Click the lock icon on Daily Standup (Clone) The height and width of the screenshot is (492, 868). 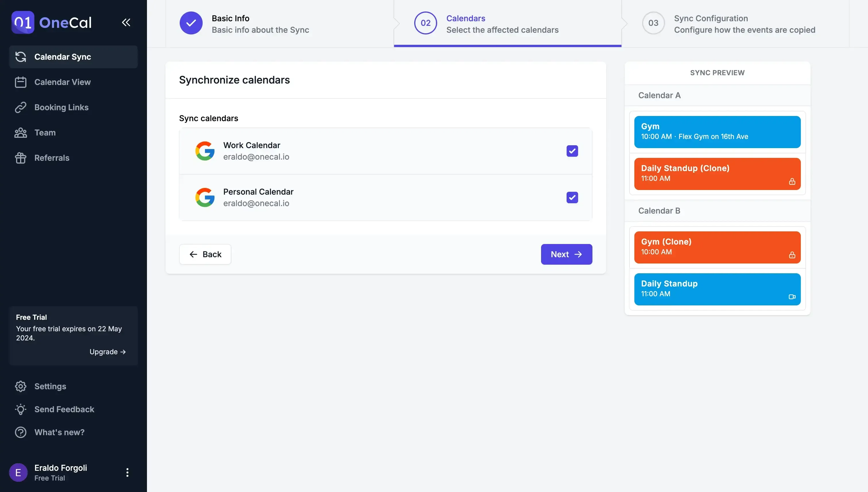coord(793,182)
